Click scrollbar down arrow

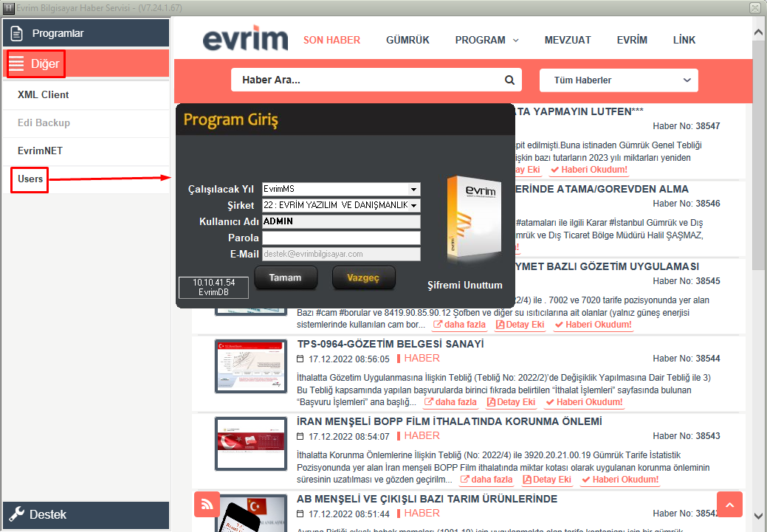[x=759, y=516]
